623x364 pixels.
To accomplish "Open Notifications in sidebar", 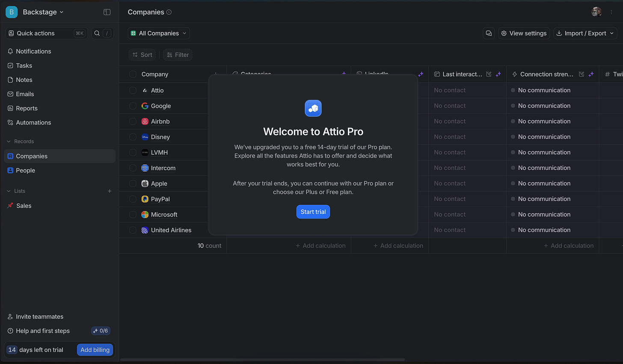I will [x=60, y=51].
